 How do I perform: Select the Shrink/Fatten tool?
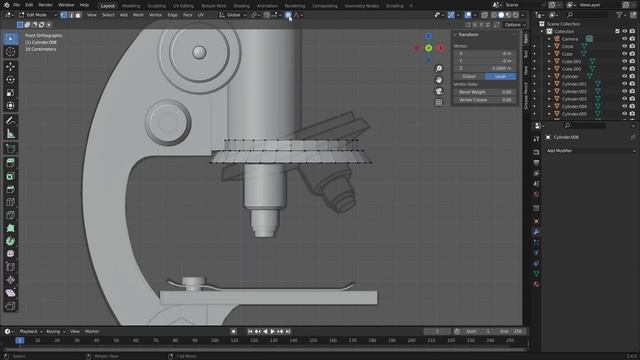(x=11, y=280)
